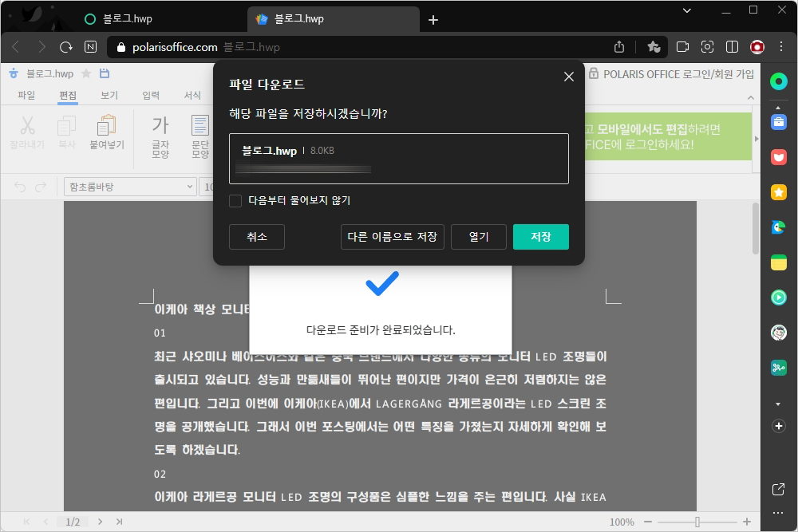Image resolution: width=798 pixels, height=532 pixels.
Task: Click the 취소 button
Action: 256,237
